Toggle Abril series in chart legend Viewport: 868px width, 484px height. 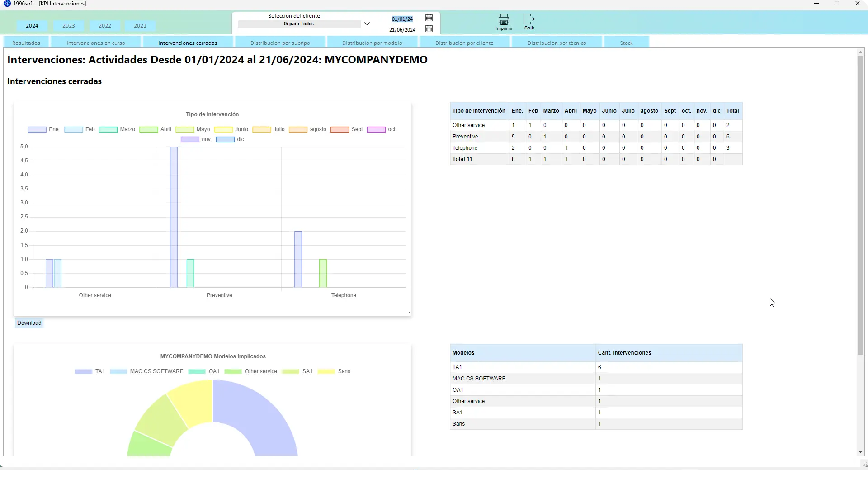tap(156, 129)
